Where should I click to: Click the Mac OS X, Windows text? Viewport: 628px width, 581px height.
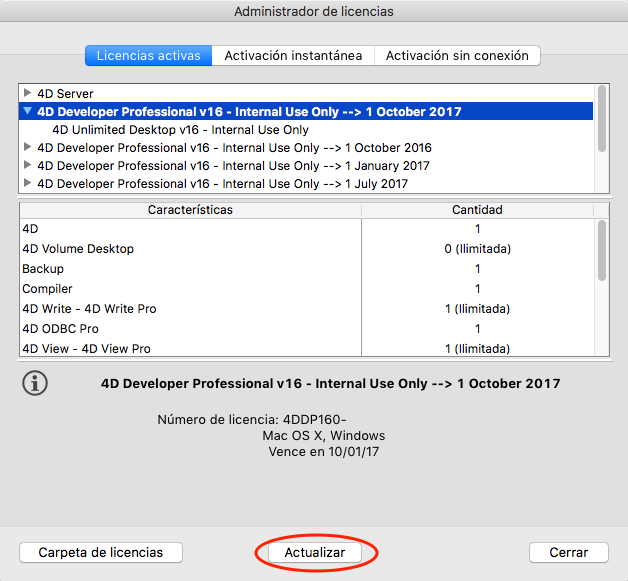coord(324,436)
